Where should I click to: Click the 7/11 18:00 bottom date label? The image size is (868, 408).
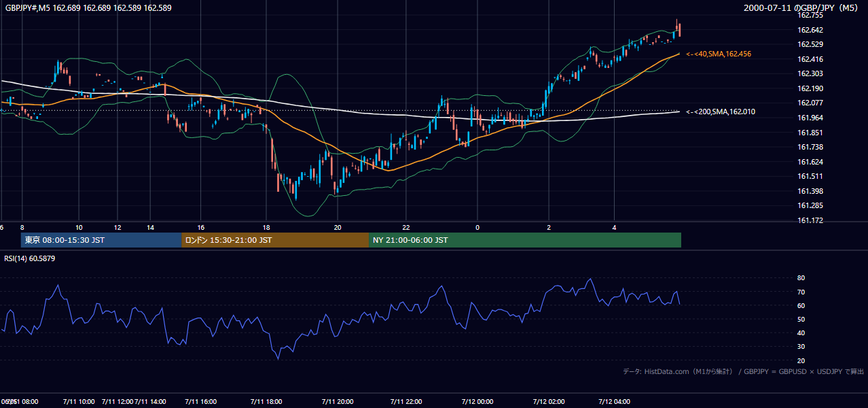pos(267,401)
